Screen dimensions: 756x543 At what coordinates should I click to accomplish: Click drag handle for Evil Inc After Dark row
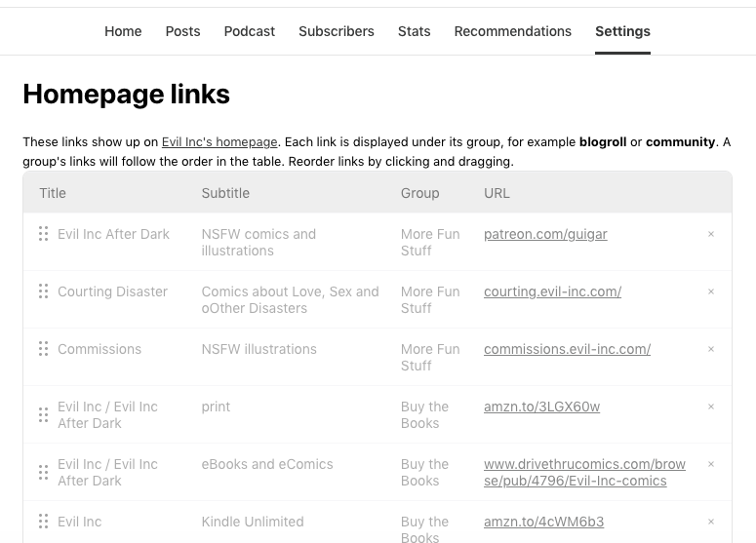[x=43, y=234]
